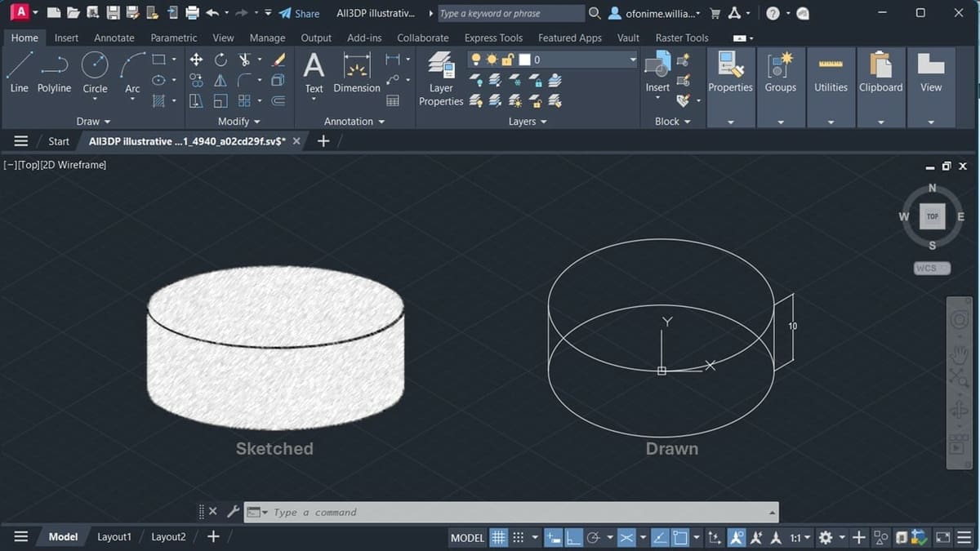Screen dimensions: 980x551
Task: Select the Polyline tool
Action: (54, 65)
